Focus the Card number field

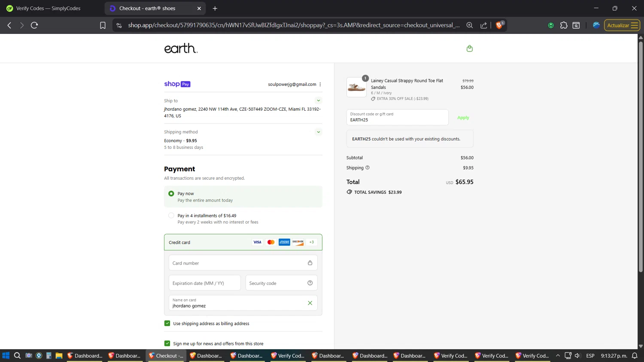point(243,263)
